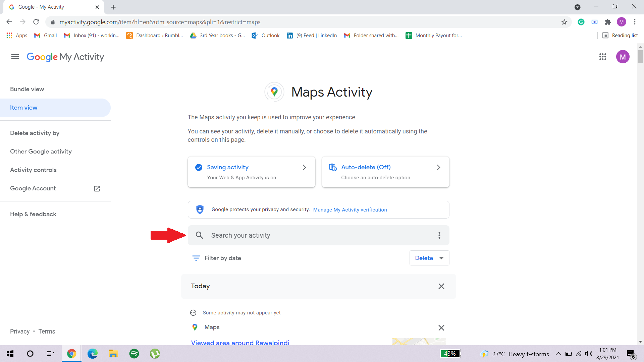View site information lock icon

[x=53, y=22]
